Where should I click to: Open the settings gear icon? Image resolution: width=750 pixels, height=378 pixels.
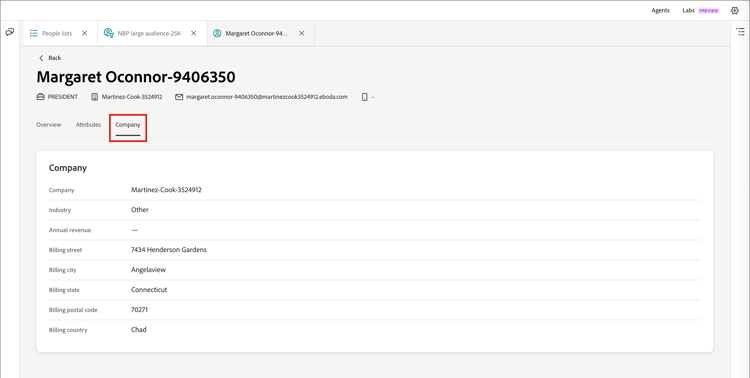tap(735, 11)
